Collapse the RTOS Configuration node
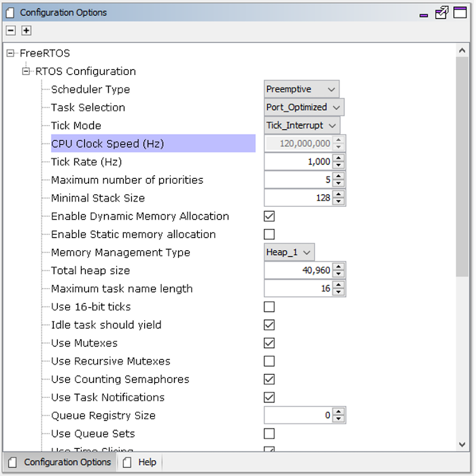Viewport: 476px width, 476px height. point(26,71)
